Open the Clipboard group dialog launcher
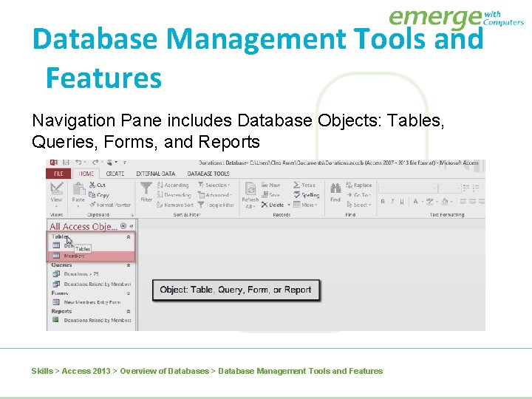This screenshot has height=399, width=532. (x=132, y=215)
